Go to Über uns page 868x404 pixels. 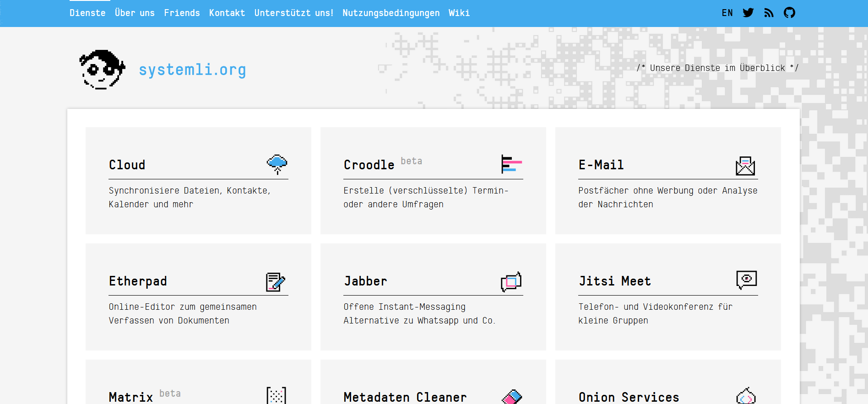click(x=135, y=13)
